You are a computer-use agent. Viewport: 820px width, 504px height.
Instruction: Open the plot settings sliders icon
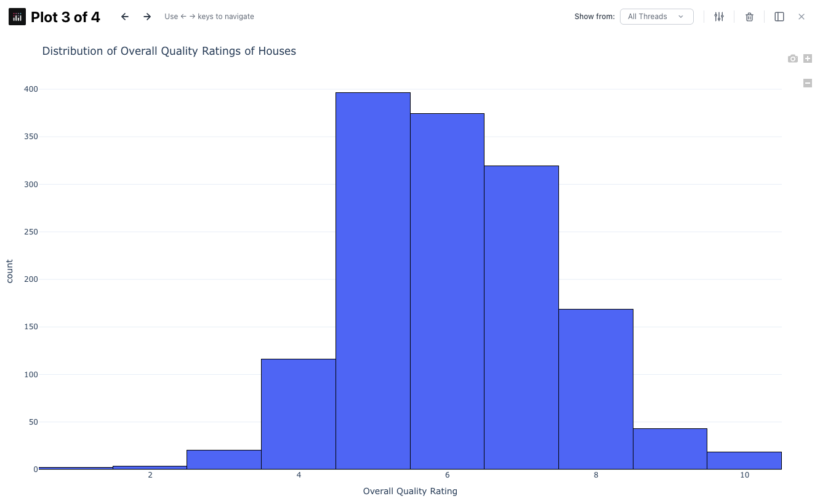pyautogui.click(x=718, y=17)
